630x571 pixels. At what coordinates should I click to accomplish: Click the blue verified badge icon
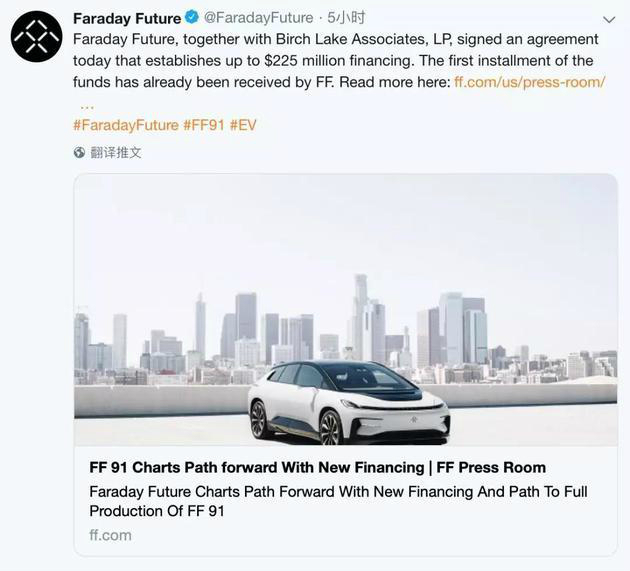[192, 18]
